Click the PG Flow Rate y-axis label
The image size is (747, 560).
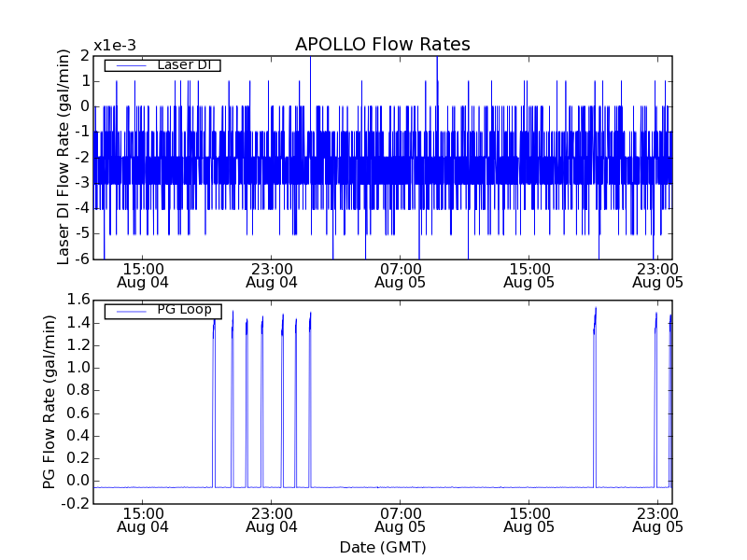49,403
